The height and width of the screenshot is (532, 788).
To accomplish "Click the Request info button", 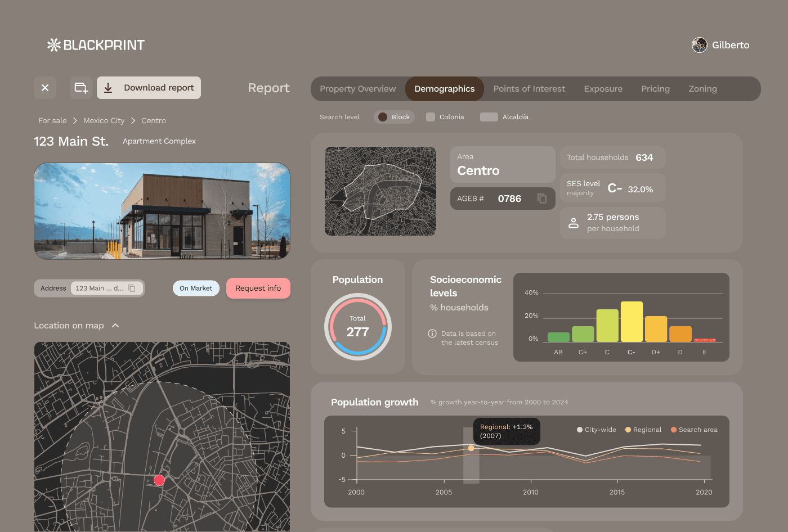I will click(258, 288).
